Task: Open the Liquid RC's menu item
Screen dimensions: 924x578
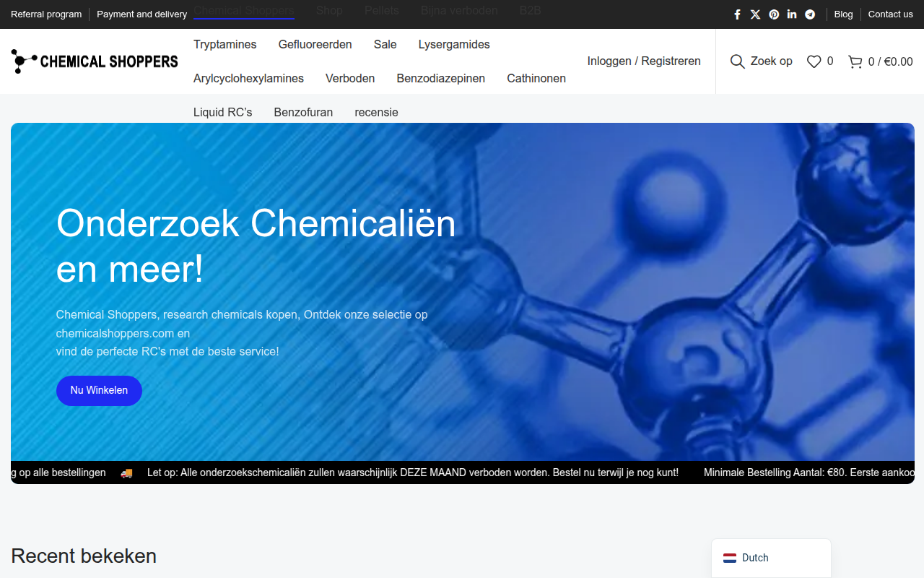Action: pyautogui.click(x=222, y=113)
